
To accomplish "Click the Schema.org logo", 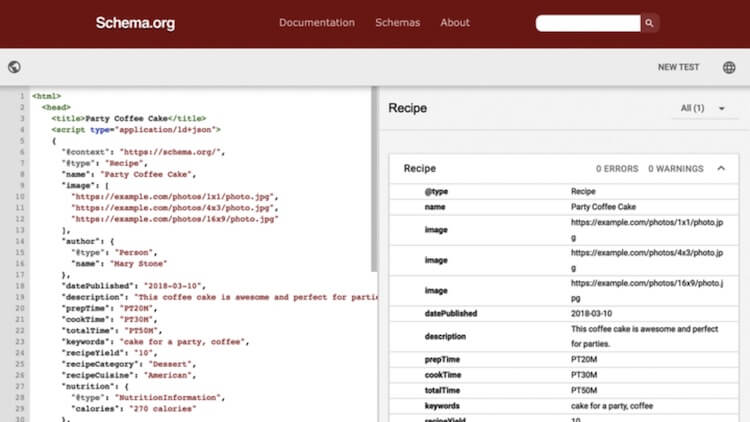I will [x=135, y=23].
